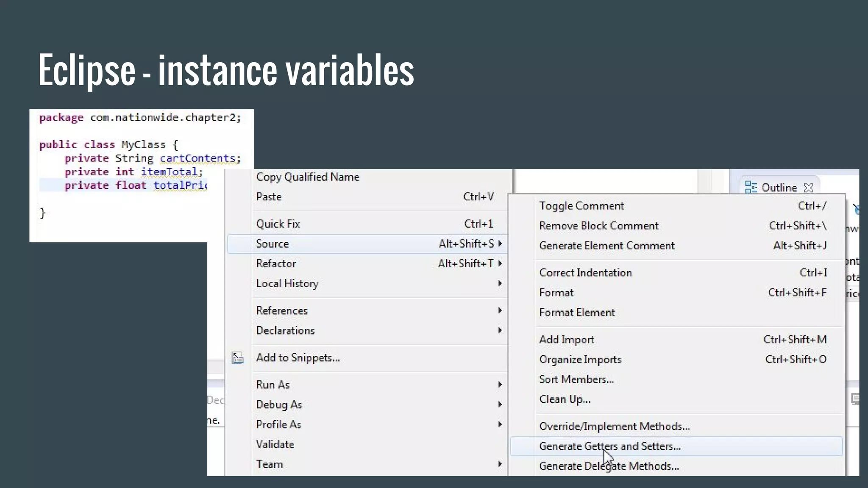Expand the Refactor submenu arrow
The image size is (868, 488).
point(500,263)
